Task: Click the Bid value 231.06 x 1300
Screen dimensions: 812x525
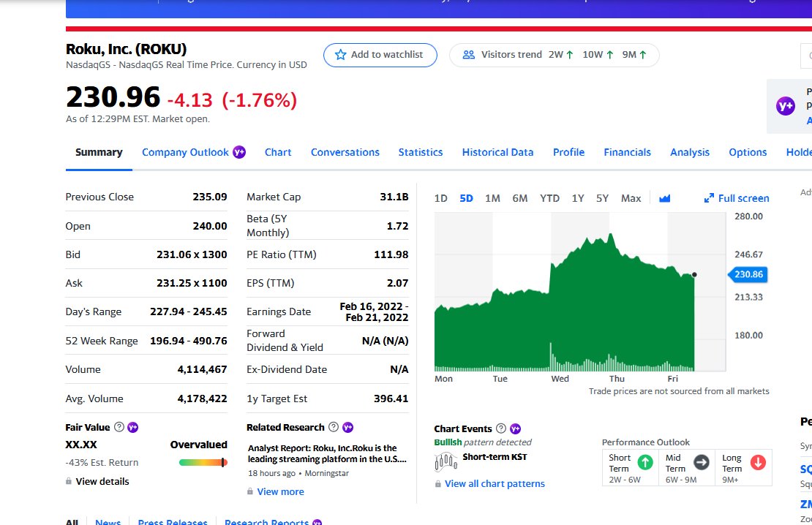Action: coord(192,254)
